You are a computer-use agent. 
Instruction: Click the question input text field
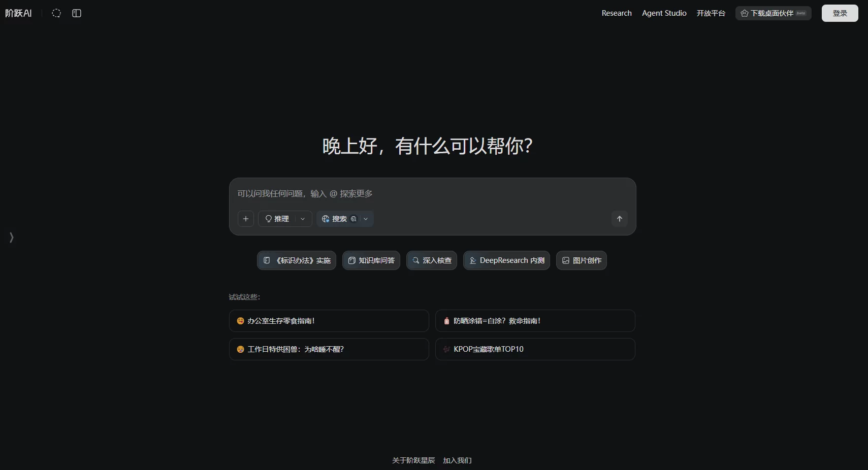[x=432, y=194]
